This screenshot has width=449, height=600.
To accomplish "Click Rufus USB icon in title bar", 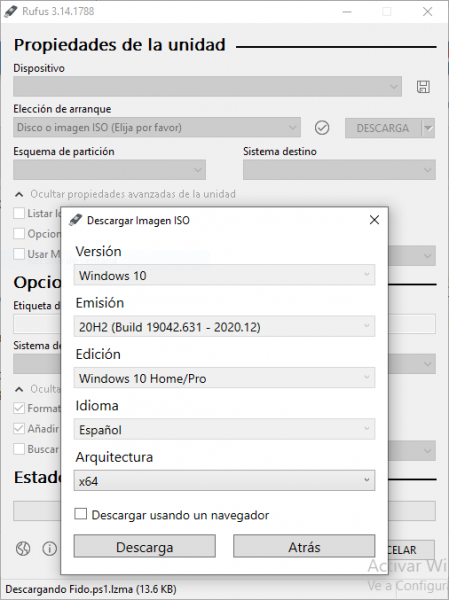I will coord(11,11).
